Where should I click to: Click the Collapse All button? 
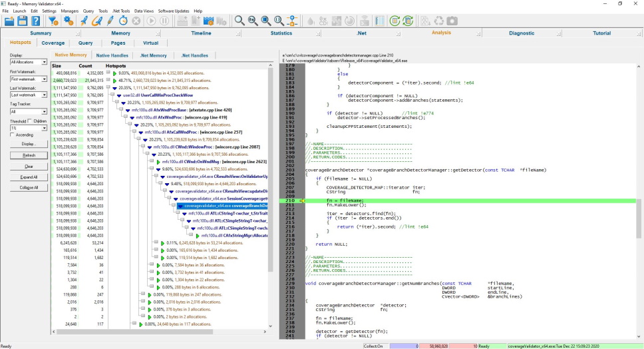pos(29,187)
